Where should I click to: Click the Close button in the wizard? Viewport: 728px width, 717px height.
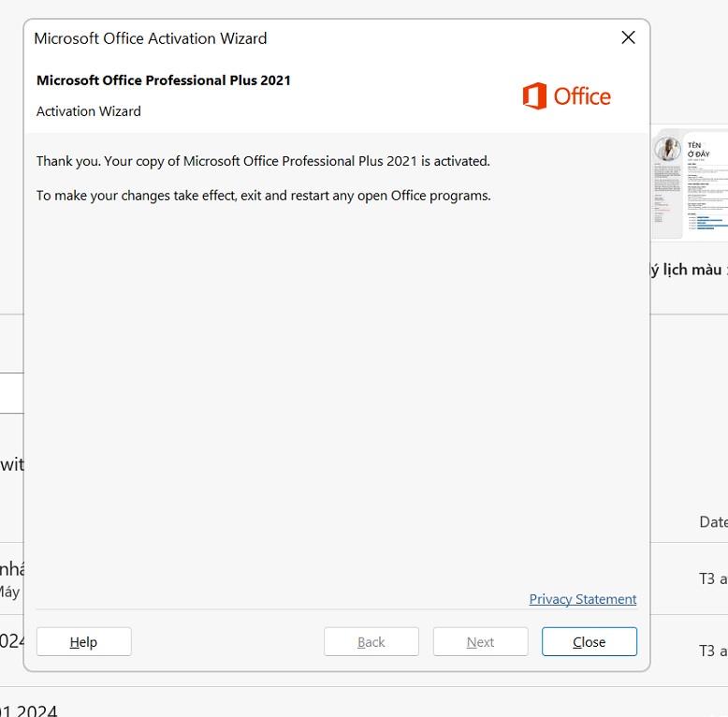pyautogui.click(x=590, y=642)
